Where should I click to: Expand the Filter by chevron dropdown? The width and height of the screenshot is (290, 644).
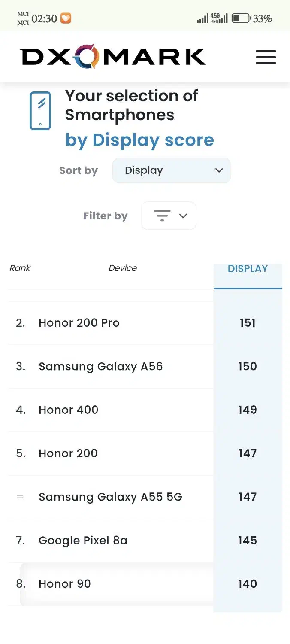pos(183,216)
